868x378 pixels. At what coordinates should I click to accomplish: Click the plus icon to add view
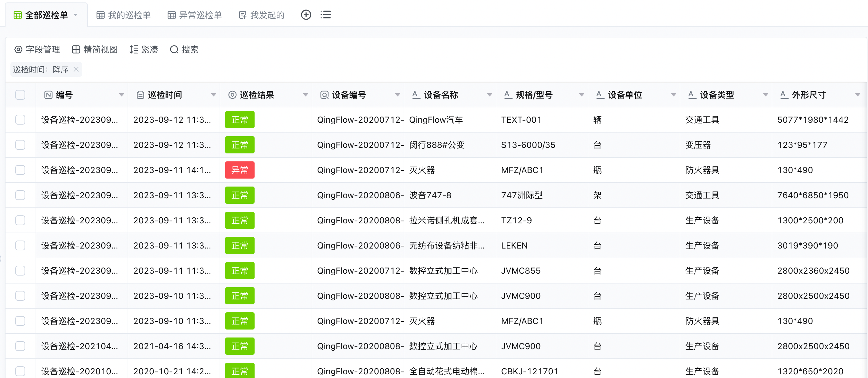tap(305, 15)
